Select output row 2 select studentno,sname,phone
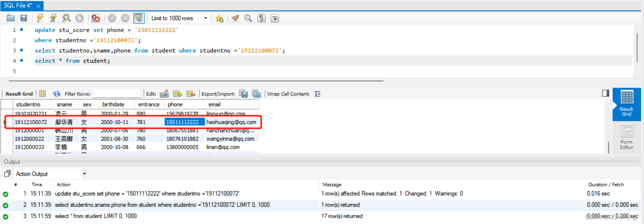644x224 pixels. 320,205
